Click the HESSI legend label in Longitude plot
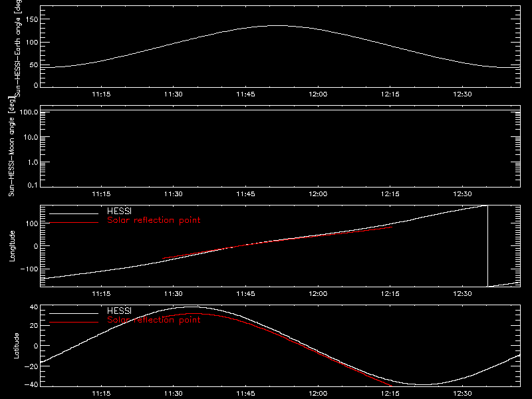532x399 pixels. (119, 211)
